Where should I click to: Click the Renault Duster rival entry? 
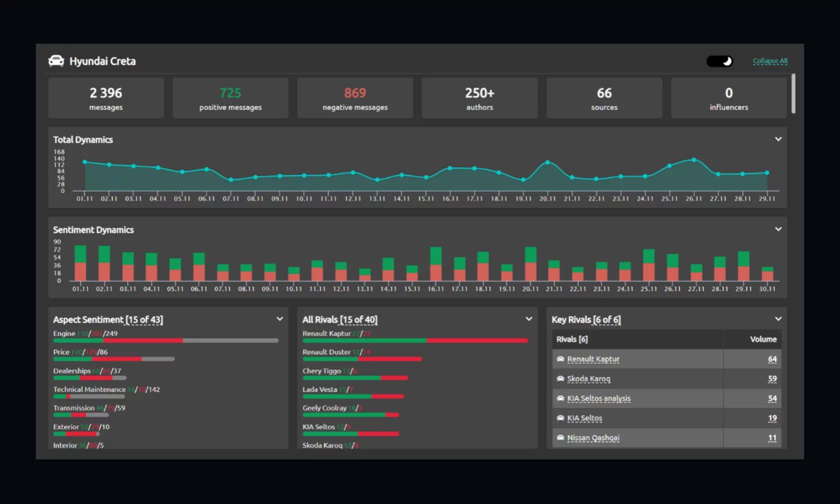(x=336, y=352)
